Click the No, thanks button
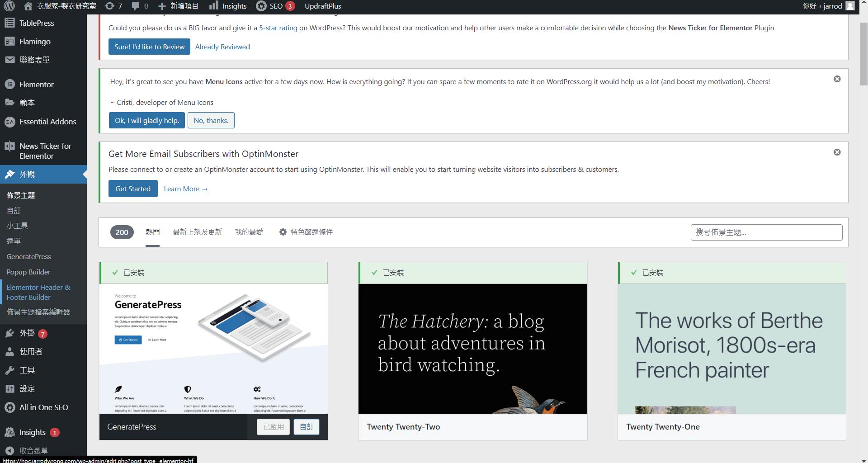The image size is (868, 463). 211,120
